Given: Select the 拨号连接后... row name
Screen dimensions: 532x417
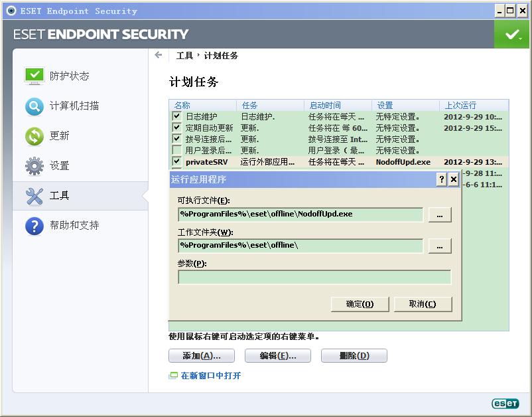Looking at the screenshot, I should [209, 139].
